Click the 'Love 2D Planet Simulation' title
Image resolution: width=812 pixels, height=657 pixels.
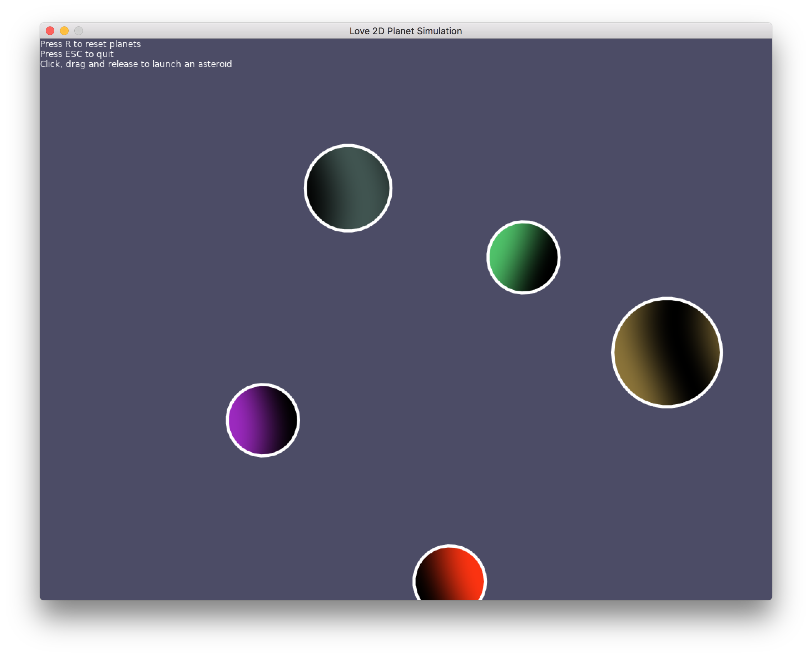point(405,31)
